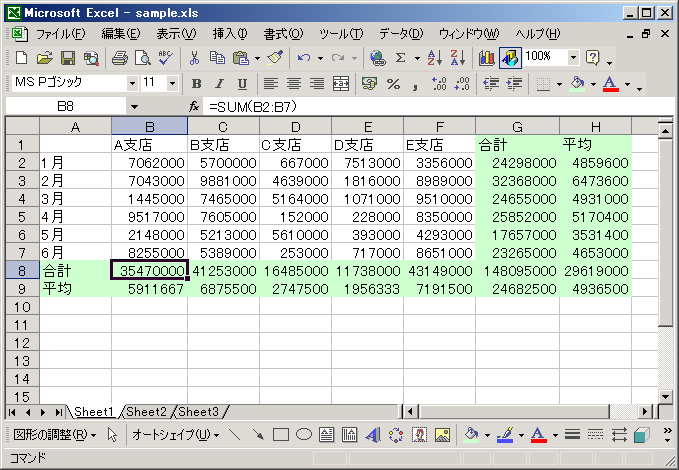Click the Save floppy disk icon
This screenshot has width=679, height=470.
coord(68,58)
